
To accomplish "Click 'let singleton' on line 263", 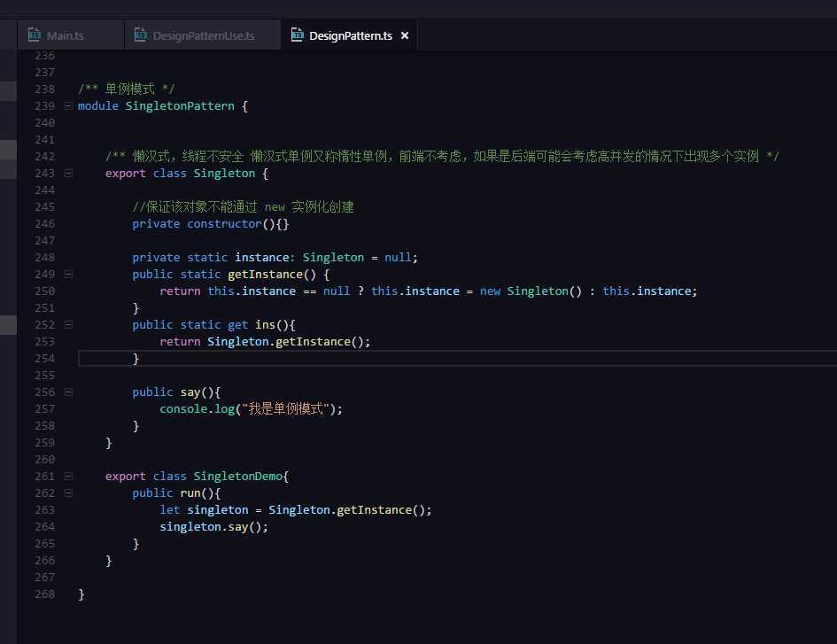I will coord(204,510).
